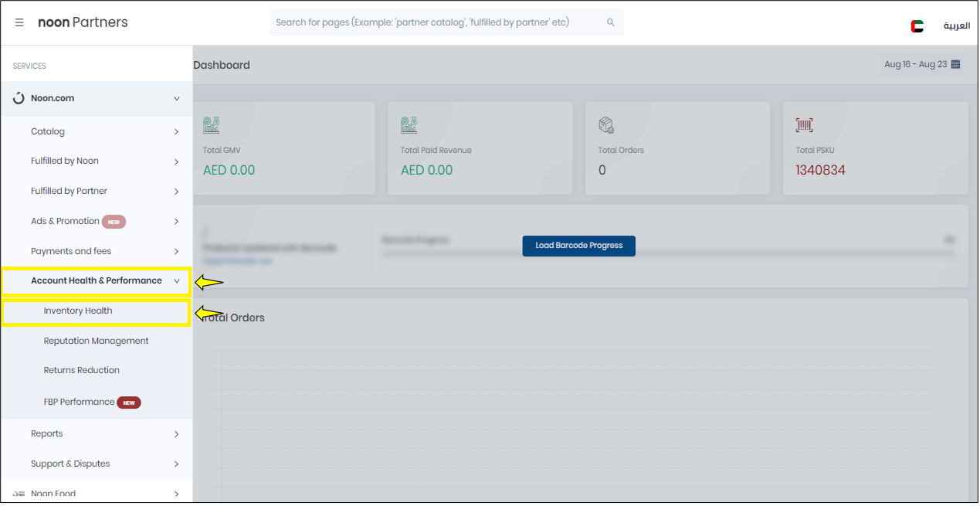
Task: Click the Load Barcode Progress button
Action: 578,246
